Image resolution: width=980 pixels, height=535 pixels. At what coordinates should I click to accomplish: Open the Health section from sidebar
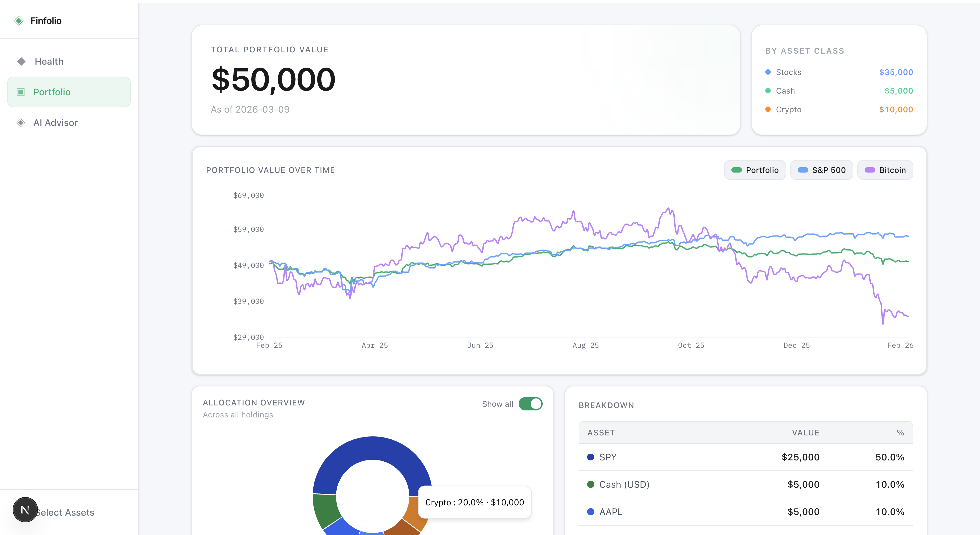tap(49, 61)
